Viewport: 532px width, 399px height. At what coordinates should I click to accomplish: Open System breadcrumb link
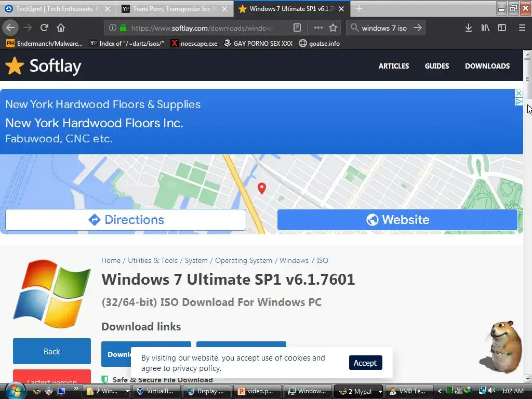[196, 261]
